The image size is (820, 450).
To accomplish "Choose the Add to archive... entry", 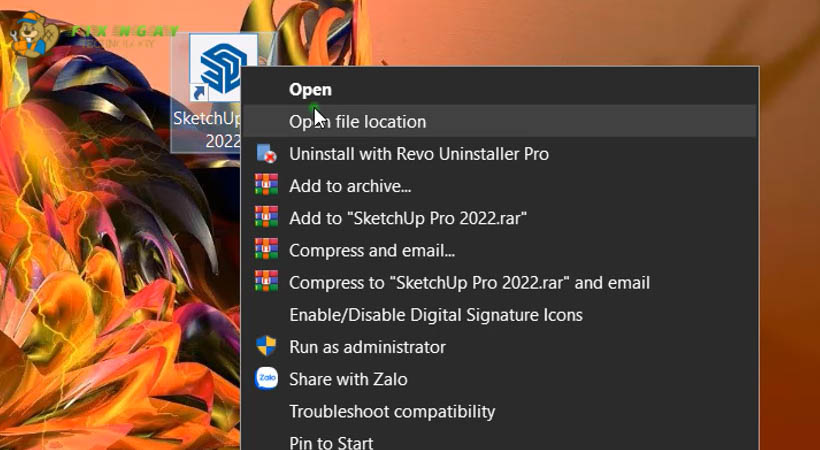I will click(350, 186).
